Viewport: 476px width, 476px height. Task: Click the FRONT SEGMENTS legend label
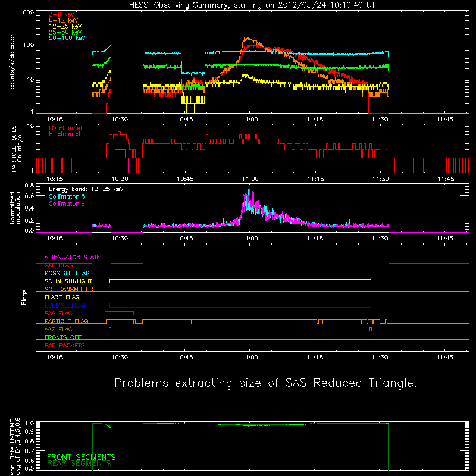coord(82,457)
